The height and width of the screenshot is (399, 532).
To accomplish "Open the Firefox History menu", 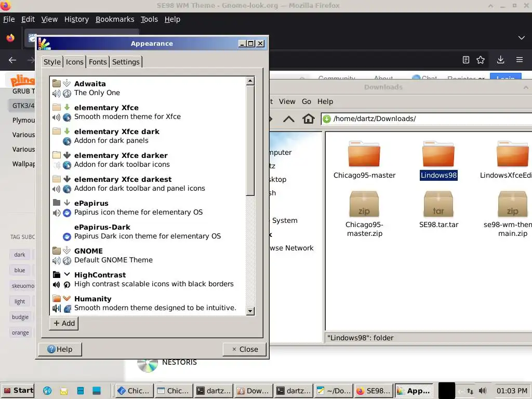I will [x=77, y=19].
